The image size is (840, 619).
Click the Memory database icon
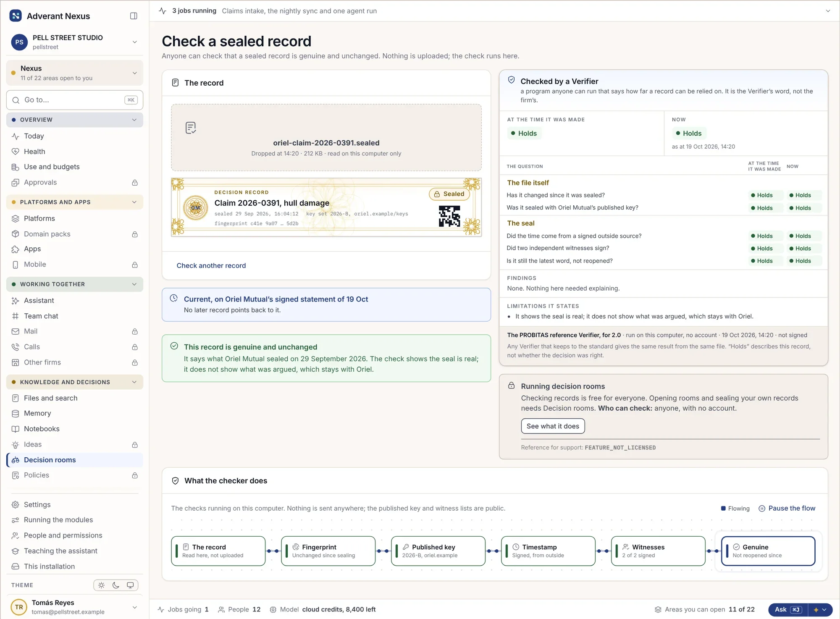(x=16, y=414)
